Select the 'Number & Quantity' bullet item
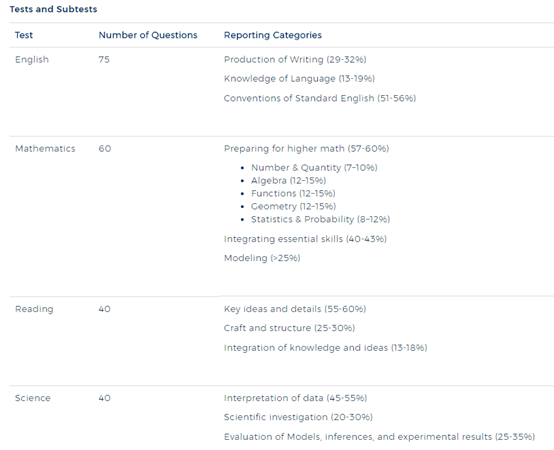Viewport: 554px width, 450px height. coord(314,167)
